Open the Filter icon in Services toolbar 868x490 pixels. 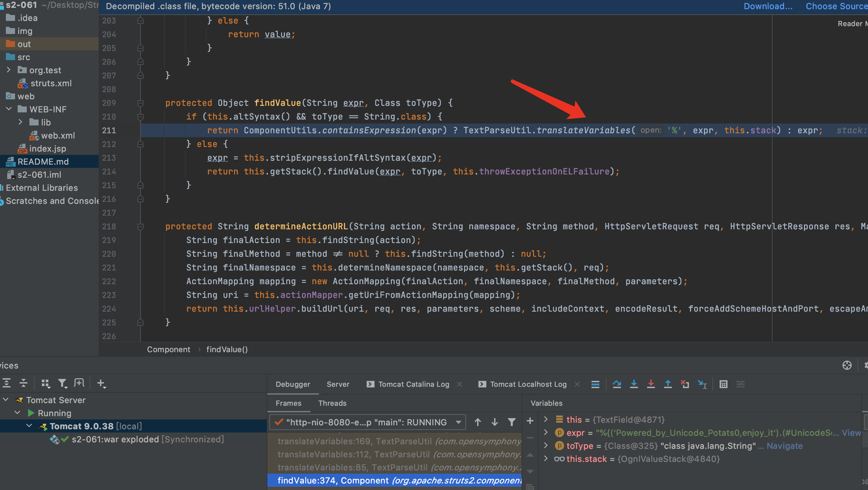coord(62,383)
